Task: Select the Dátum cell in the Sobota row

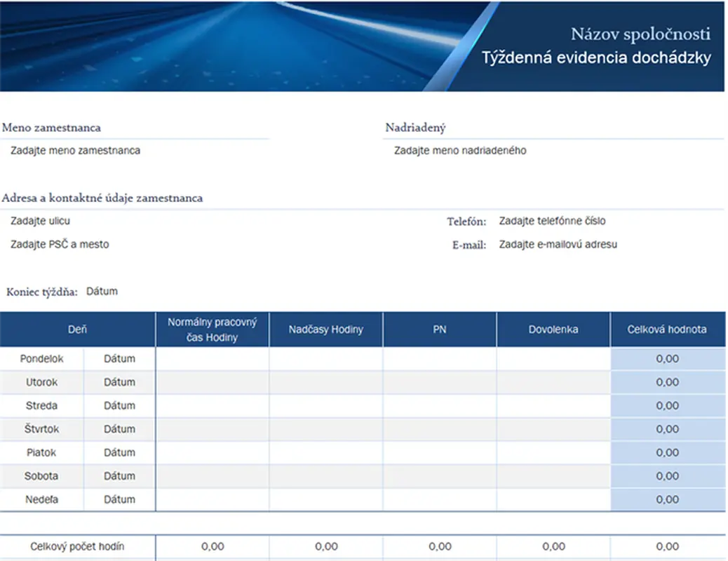Action: (x=120, y=476)
